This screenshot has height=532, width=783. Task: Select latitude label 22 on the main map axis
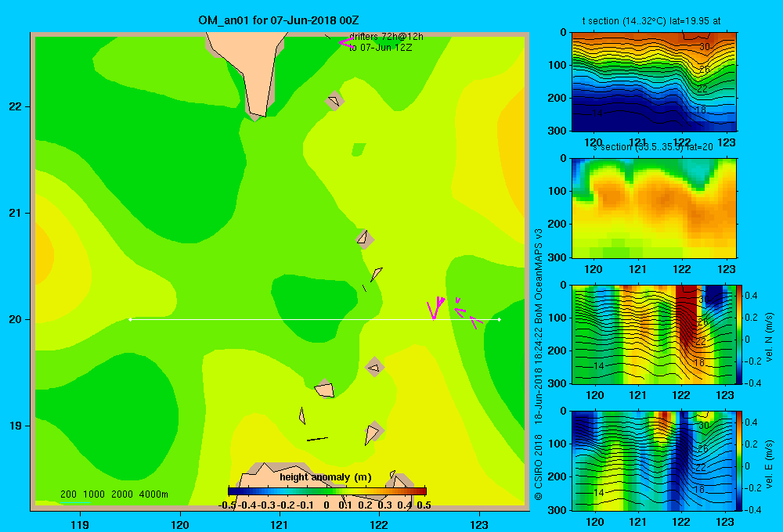pos(16,107)
